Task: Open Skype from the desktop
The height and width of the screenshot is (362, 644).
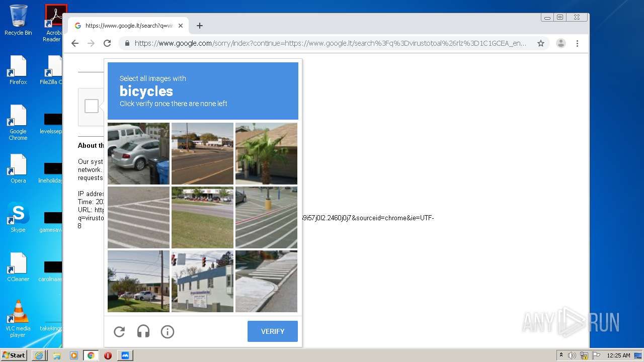Action: (18, 217)
